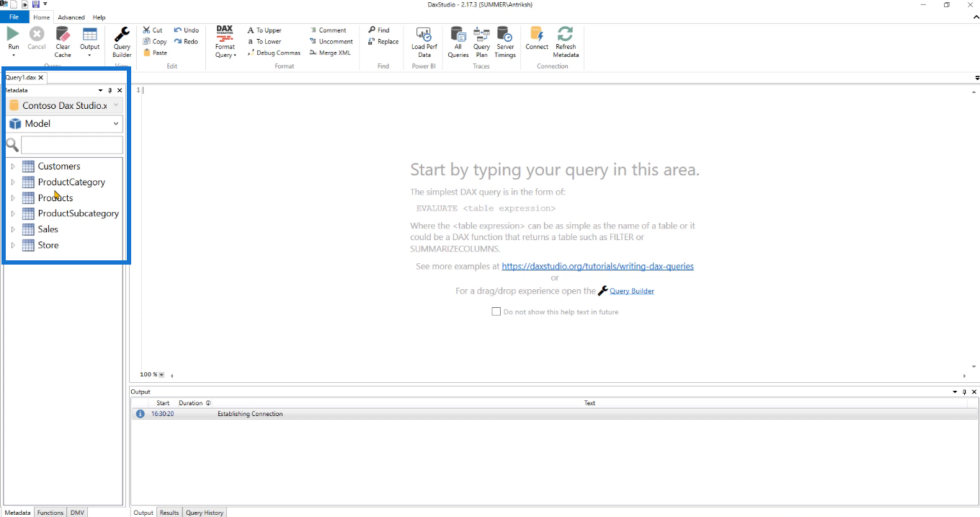The image size is (980, 517).
Task: Expand the Sales table node
Action: pyautogui.click(x=13, y=229)
